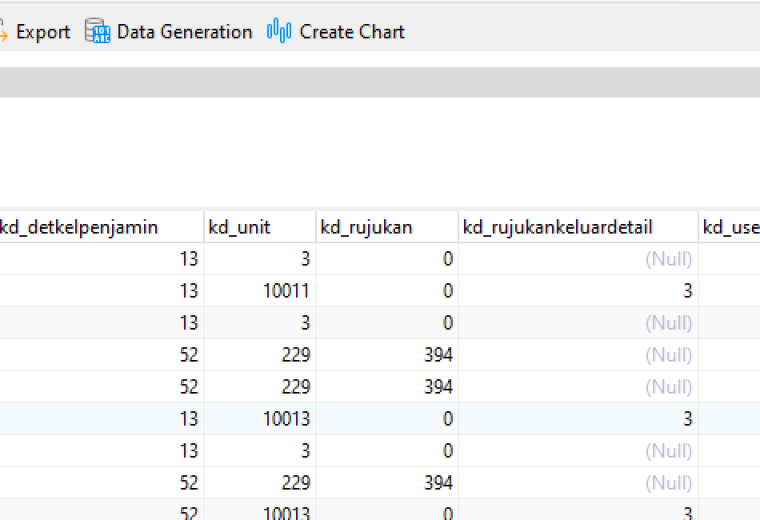Click the gray bar below the toolbar
The image size is (760, 520).
coord(380,82)
